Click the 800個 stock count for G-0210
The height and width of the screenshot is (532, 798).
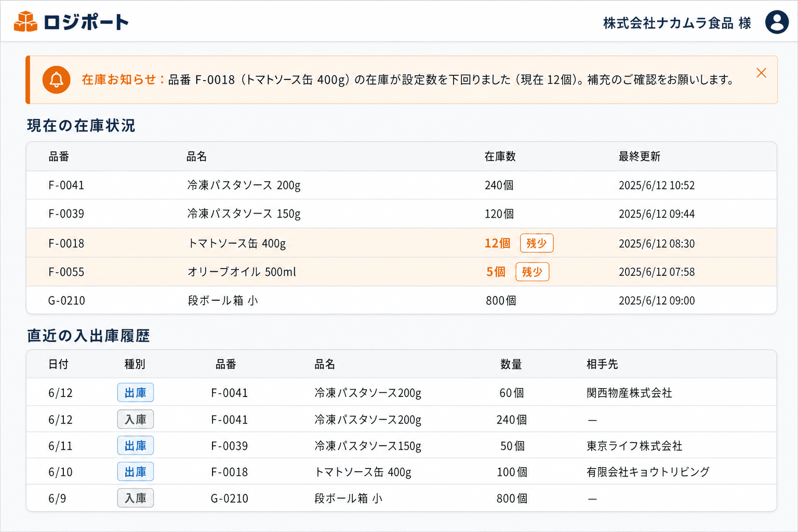pyautogui.click(x=501, y=300)
